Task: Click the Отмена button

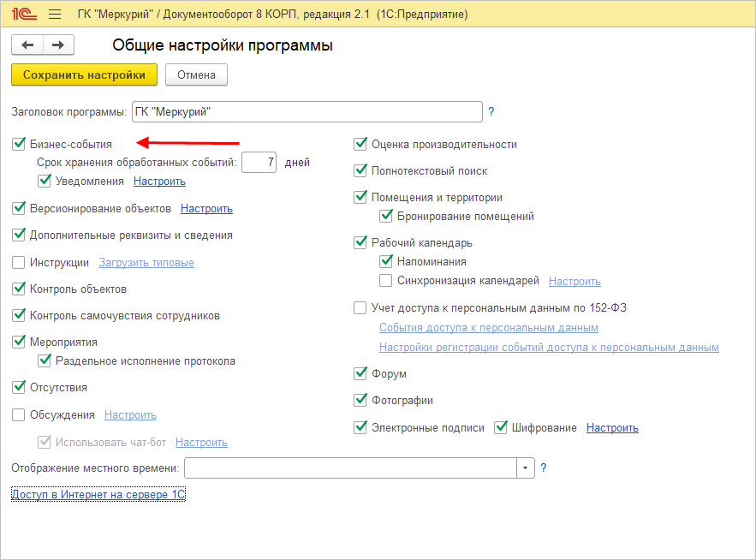Action: [196, 74]
